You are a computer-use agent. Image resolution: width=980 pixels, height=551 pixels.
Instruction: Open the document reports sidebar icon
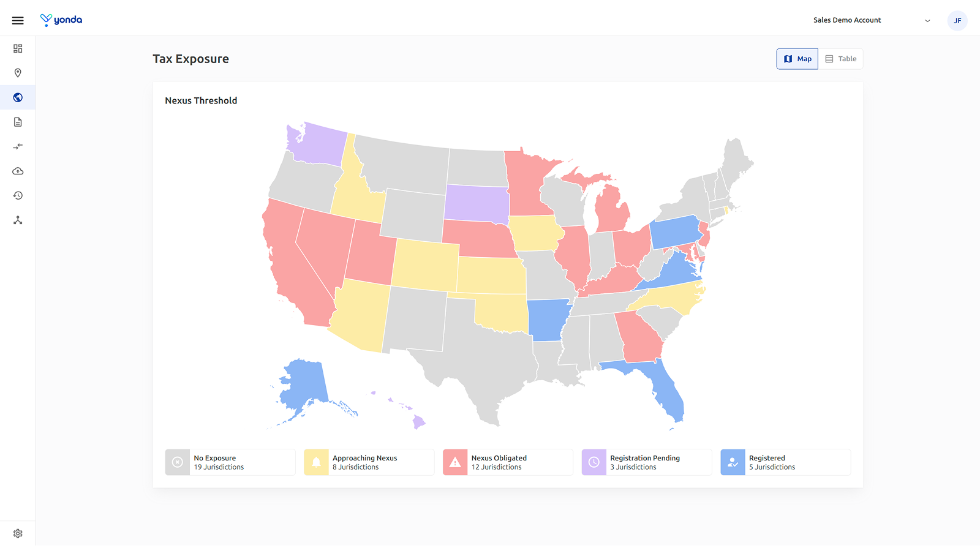pyautogui.click(x=18, y=122)
